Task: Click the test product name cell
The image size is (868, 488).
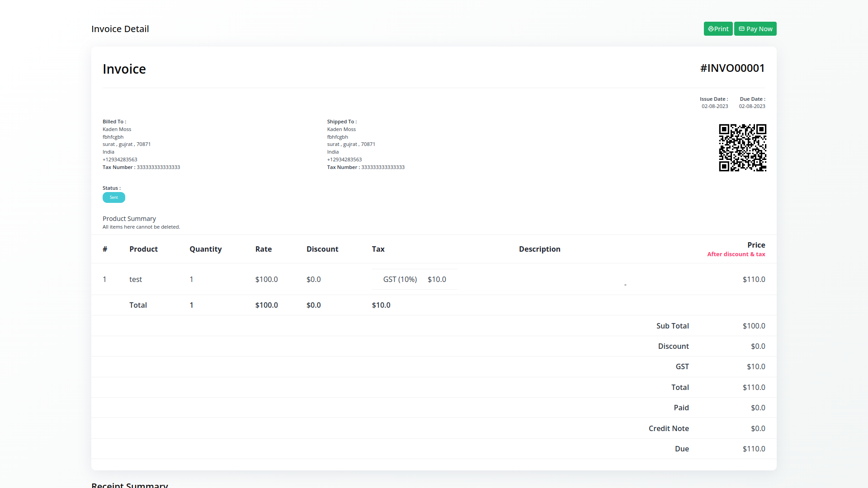Action: (x=136, y=279)
